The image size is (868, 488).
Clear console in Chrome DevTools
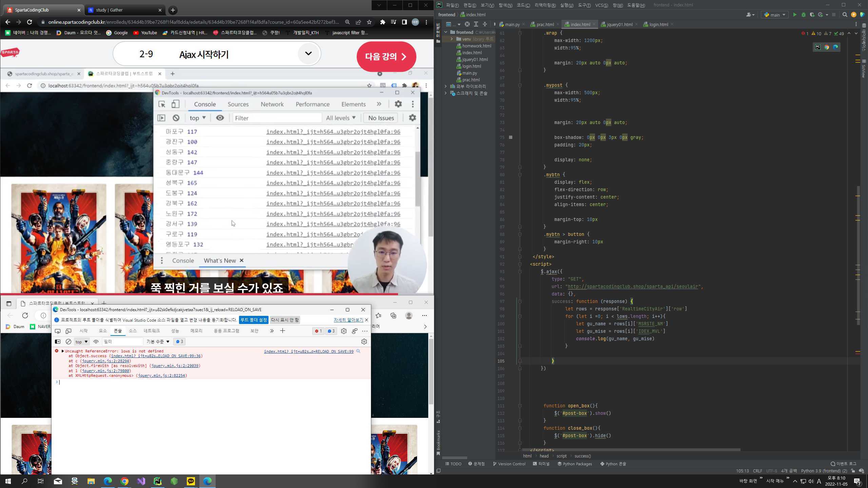pyautogui.click(x=176, y=118)
